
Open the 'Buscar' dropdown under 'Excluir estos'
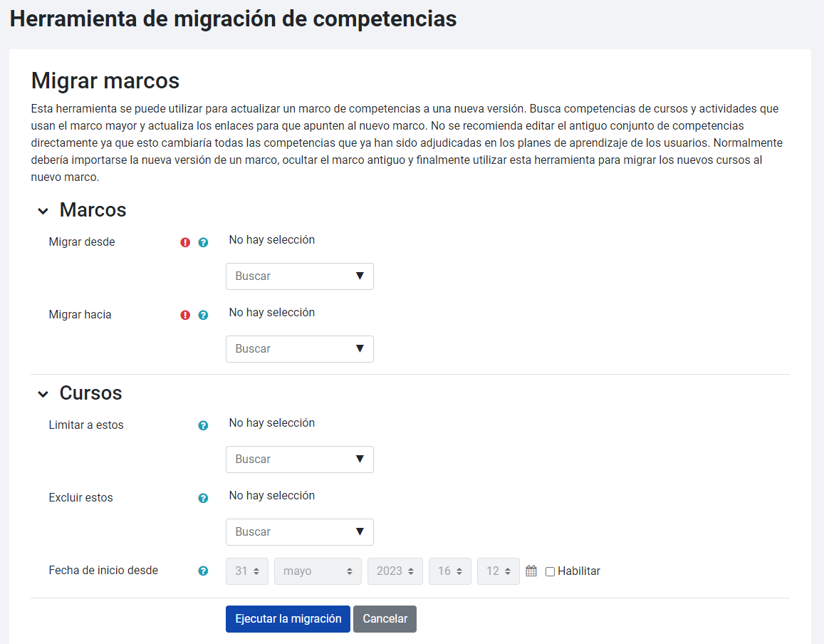299,532
